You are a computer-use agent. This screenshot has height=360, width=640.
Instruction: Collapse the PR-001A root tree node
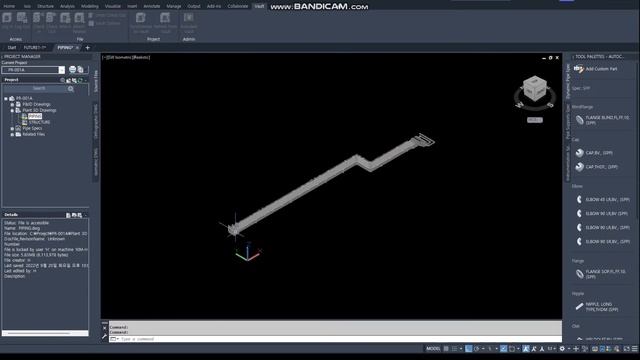6,98
